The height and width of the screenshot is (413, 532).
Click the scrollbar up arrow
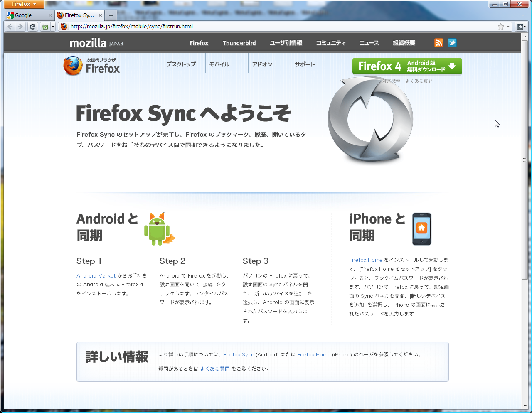[x=525, y=37]
